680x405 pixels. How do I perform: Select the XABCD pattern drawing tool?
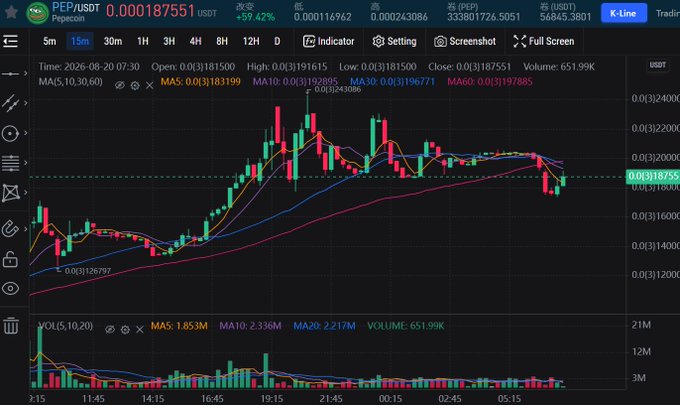click(x=10, y=193)
